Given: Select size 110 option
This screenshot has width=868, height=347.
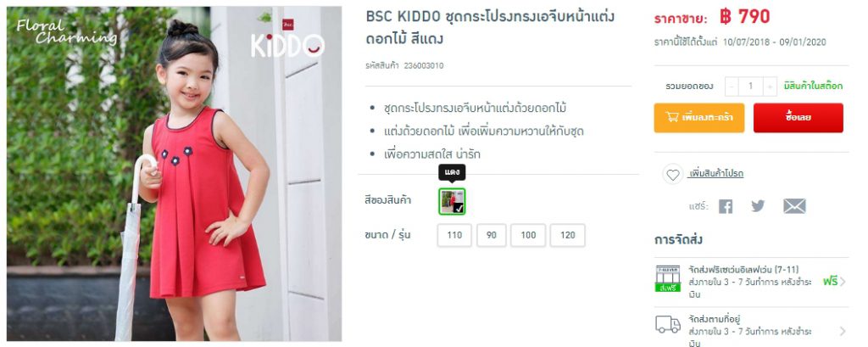Looking at the screenshot, I should (x=454, y=235).
